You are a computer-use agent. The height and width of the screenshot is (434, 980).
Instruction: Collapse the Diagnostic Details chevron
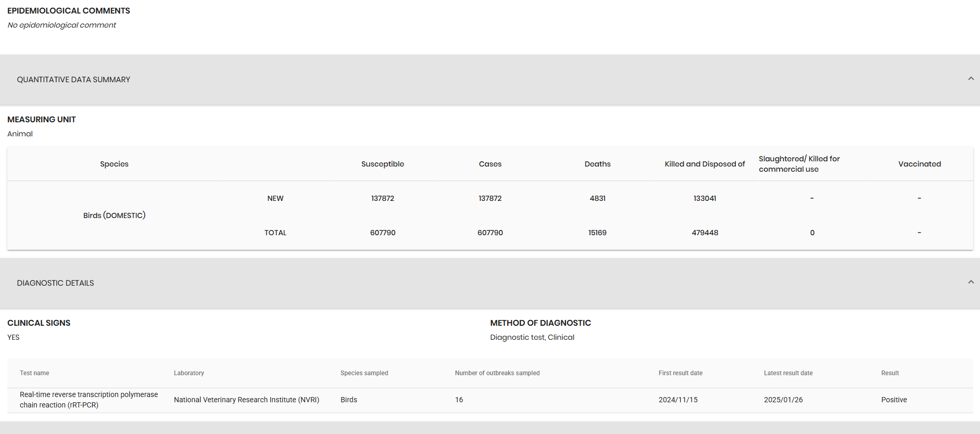pos(971,283)
